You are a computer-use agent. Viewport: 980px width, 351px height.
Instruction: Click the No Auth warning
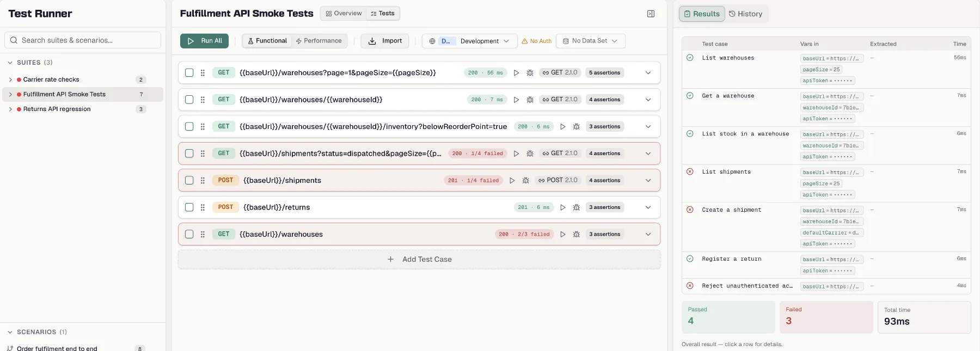tap(536, 41)
